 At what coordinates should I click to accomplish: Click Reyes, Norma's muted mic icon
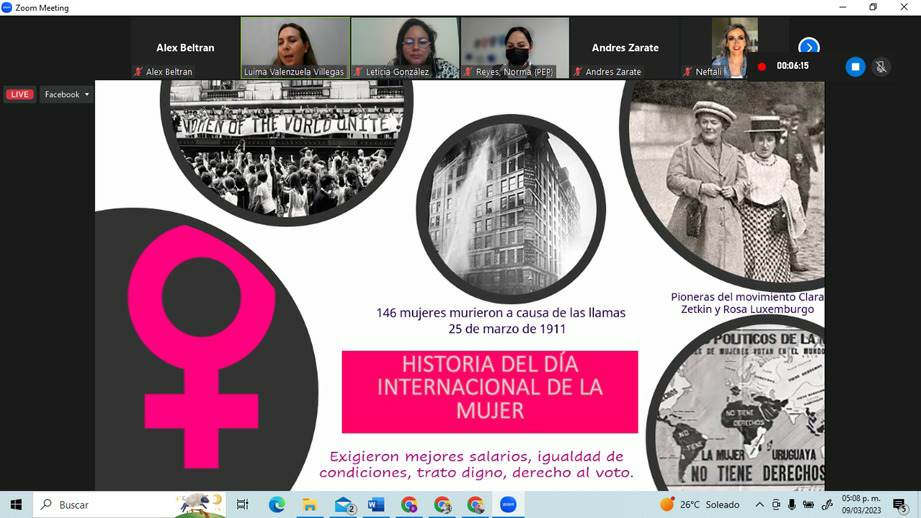468,72
